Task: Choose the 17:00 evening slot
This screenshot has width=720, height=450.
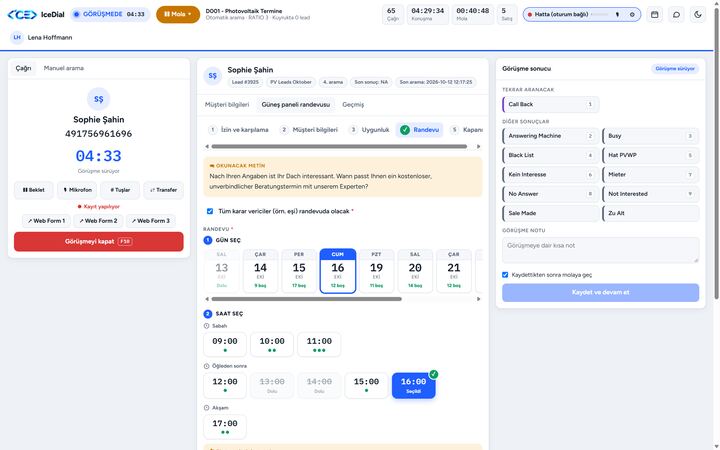Action: (225, 427)
